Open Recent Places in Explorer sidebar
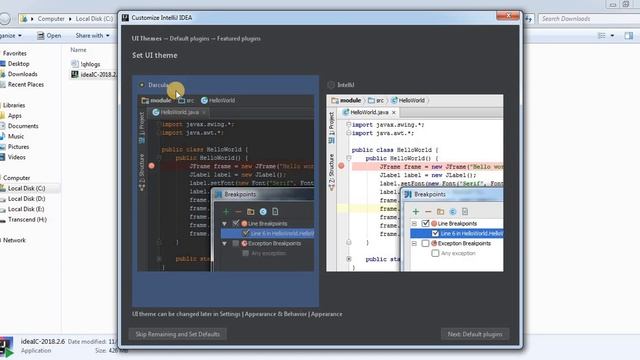Image resolution: width=640 pixels, height=360 pixels. click(25, 84)
